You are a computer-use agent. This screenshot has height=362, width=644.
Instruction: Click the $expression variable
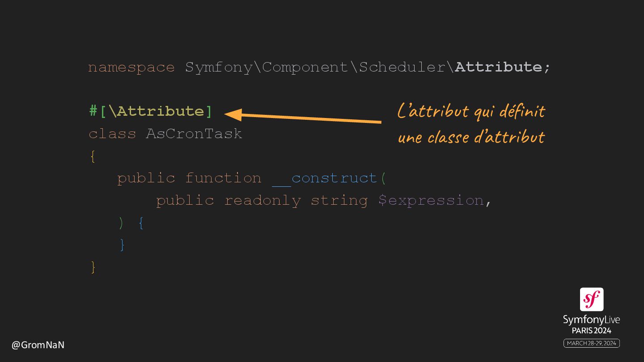(431, 201)
